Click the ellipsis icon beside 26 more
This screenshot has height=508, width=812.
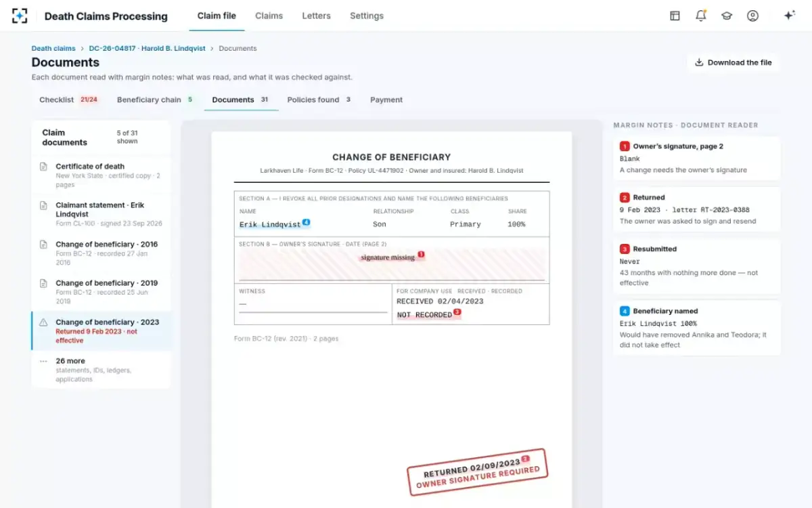pos(43,361)
